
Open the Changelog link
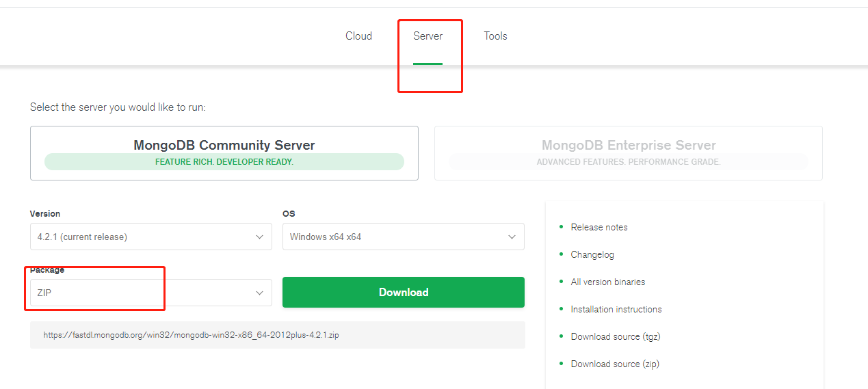coord(592,254)
